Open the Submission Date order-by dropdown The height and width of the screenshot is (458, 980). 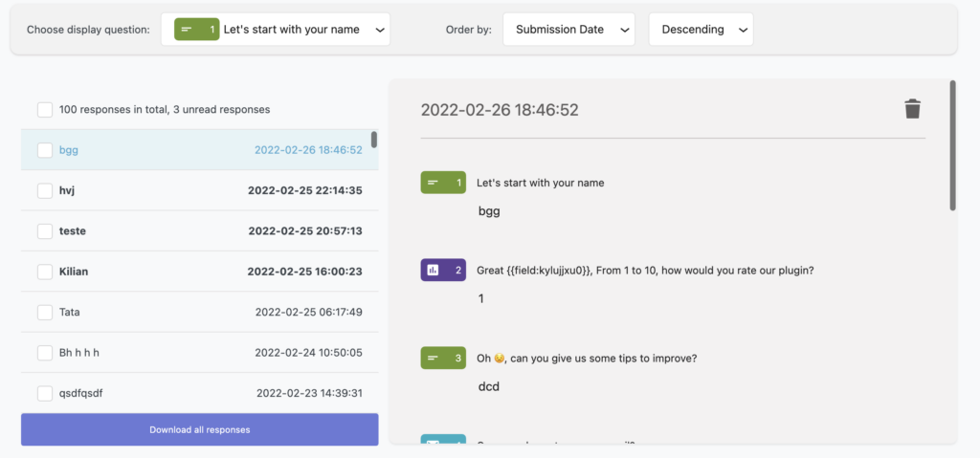[x=568, y=30]
